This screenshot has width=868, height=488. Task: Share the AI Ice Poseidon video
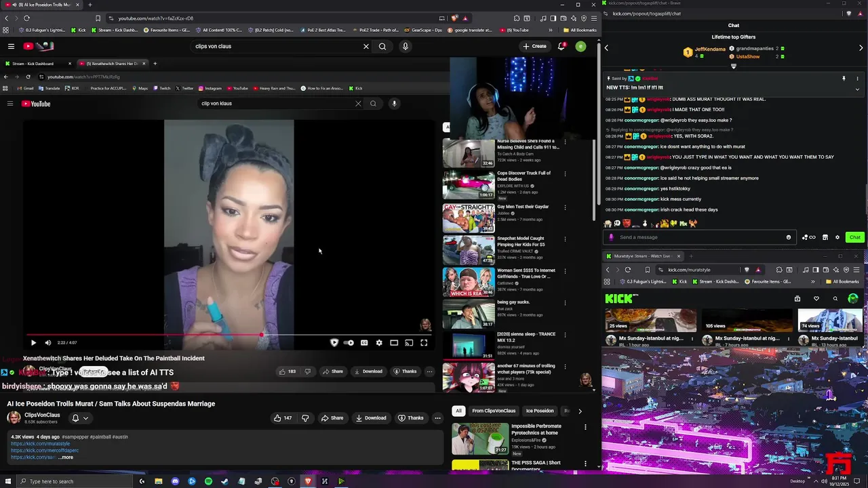(x=332, y=418)
